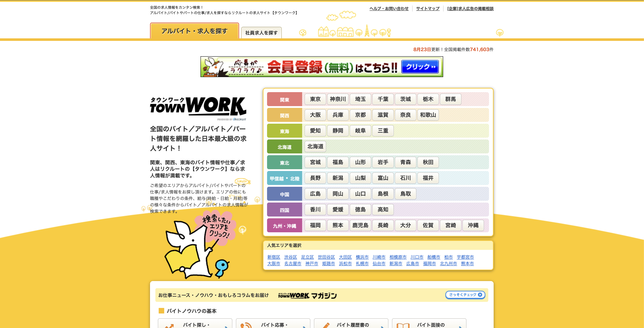Click the 新宿区 popular area link
The width and height of the screenshot is (644, 328).
point(273,257)
